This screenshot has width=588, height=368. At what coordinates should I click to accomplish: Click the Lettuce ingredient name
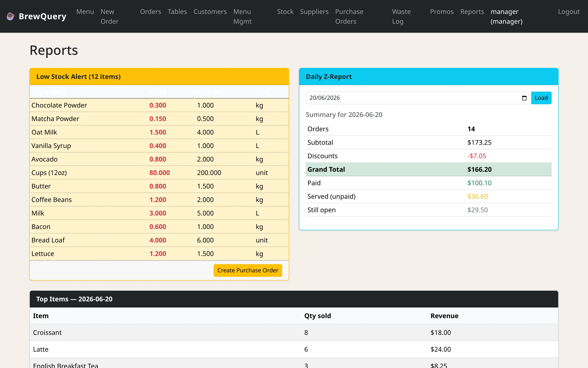(x=42, y=254)
